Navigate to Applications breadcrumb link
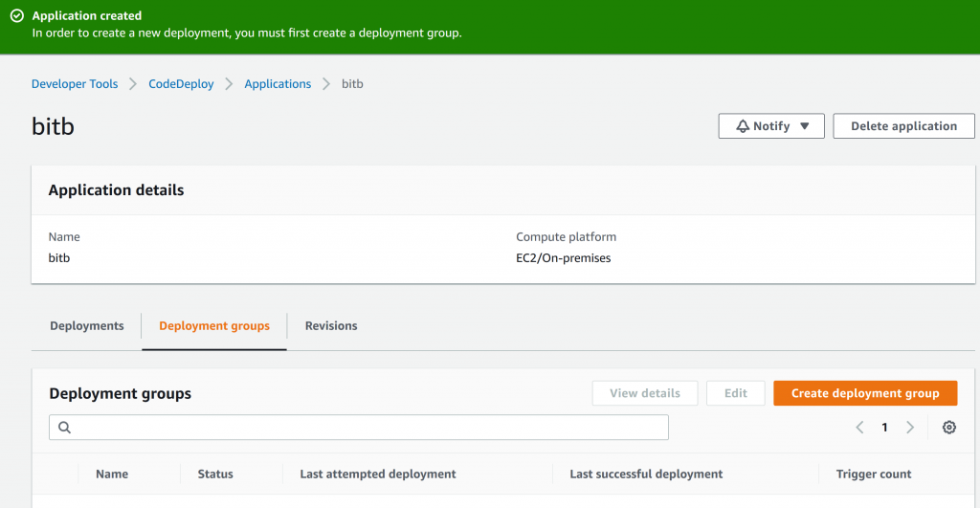This screenshot has width=980, height=508. (x=278, y=84)
